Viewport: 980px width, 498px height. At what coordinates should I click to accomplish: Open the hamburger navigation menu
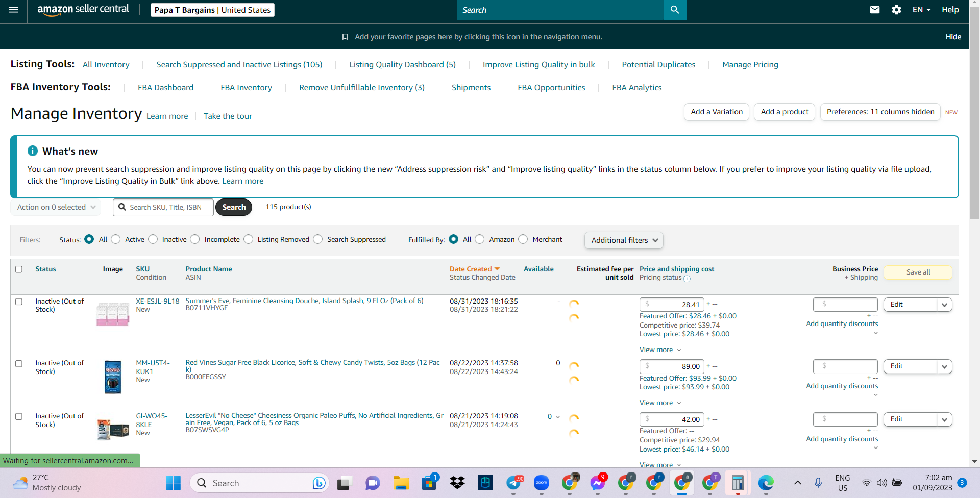[x=14, y=10]
